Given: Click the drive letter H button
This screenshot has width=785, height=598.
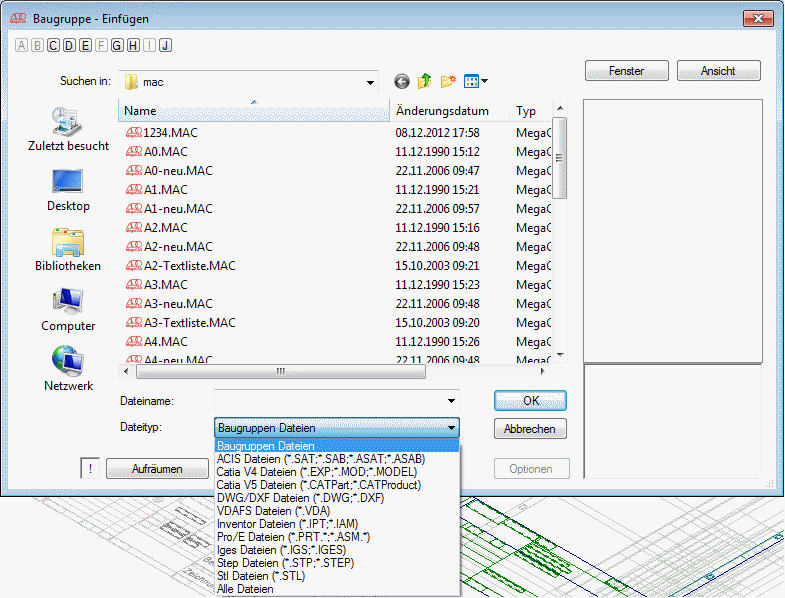Looking at the screenshot, I should pyautogui.click(x=133, y=46).
